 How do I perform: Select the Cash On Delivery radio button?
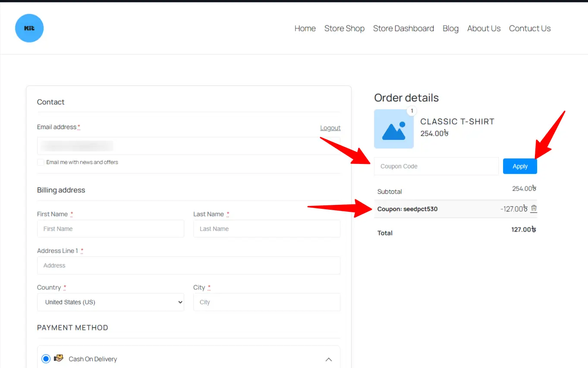(x=46, y=359)
